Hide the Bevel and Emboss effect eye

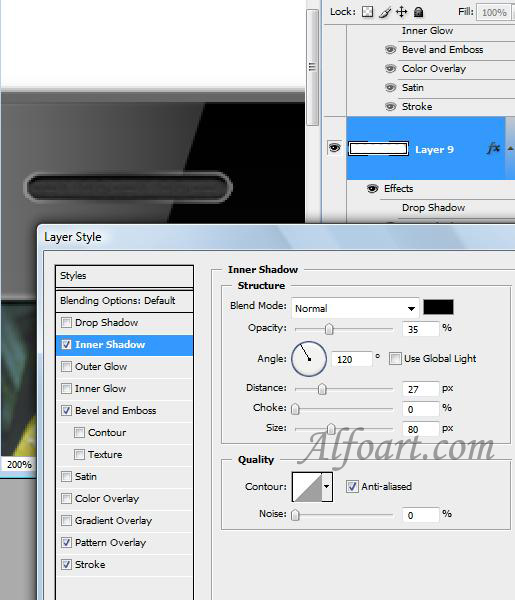tap(390, 50)
